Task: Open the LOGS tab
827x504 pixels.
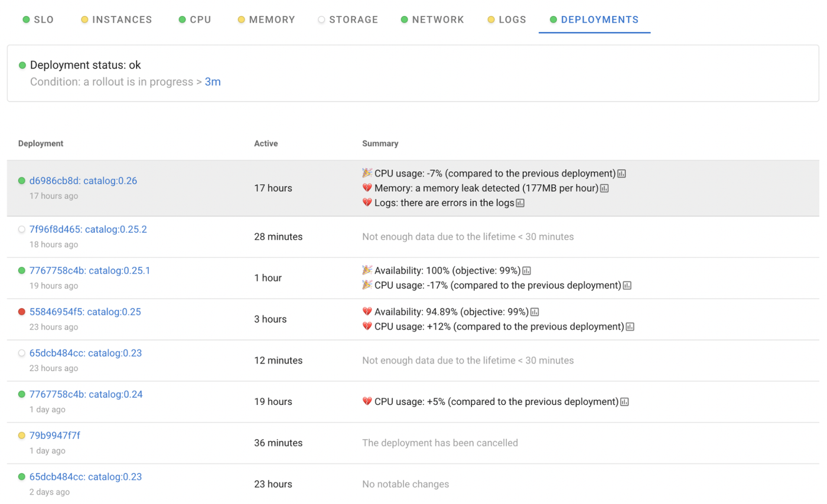Action: [512, 19]
